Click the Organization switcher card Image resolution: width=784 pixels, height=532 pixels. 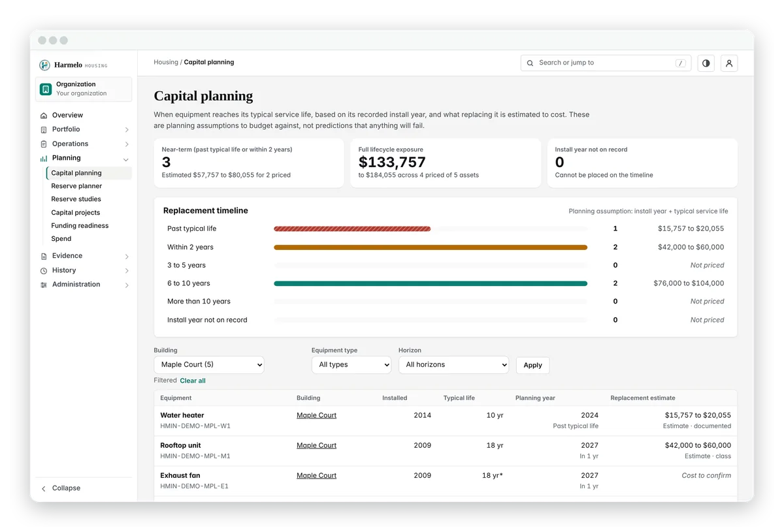point(84,89)
